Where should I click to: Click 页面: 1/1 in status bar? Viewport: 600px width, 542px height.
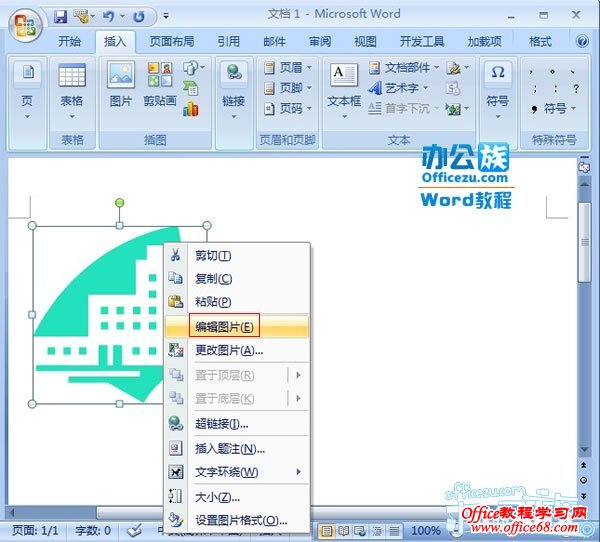point(35,531)
